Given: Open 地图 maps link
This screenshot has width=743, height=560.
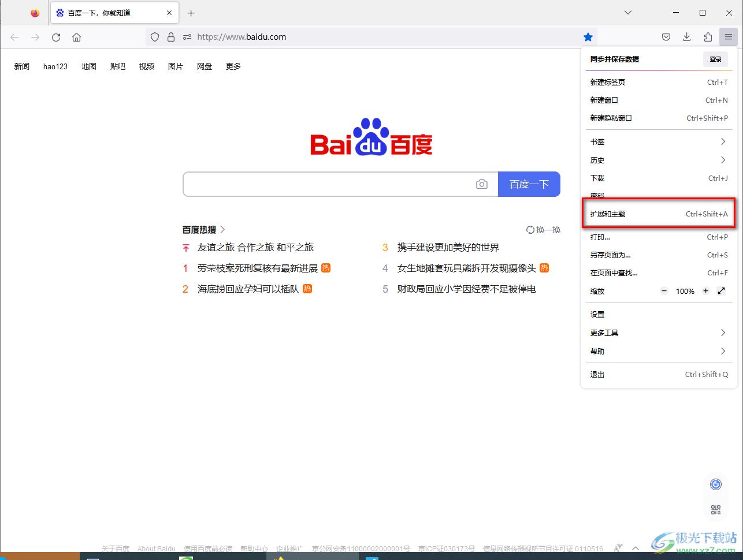Looking at the screenshot, I should click(x=89, y=66).
